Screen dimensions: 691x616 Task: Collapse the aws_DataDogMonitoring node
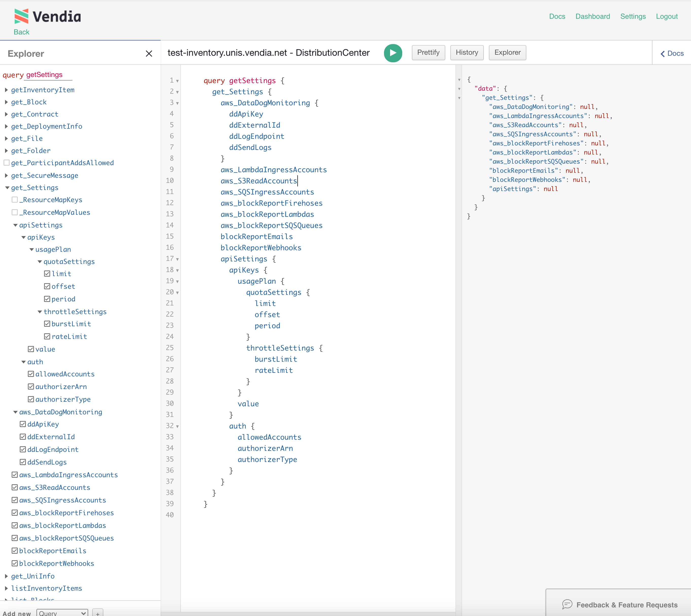(15, 412)
